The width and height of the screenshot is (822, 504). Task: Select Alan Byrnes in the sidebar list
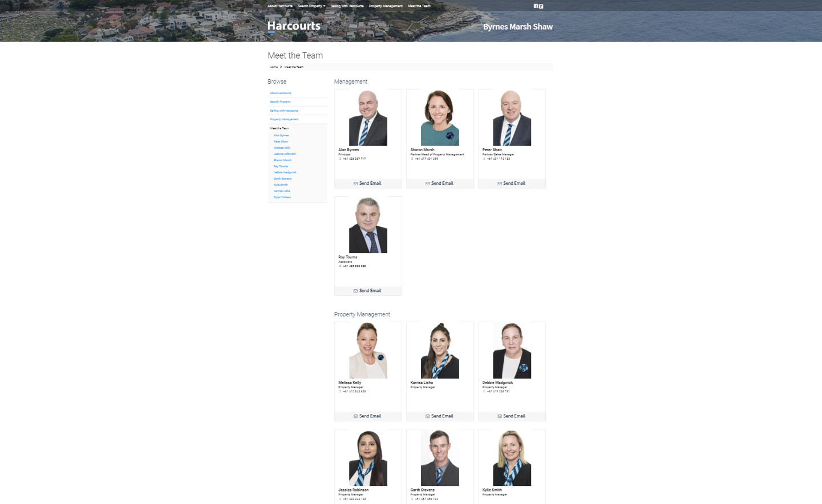[x=281, y=136]
